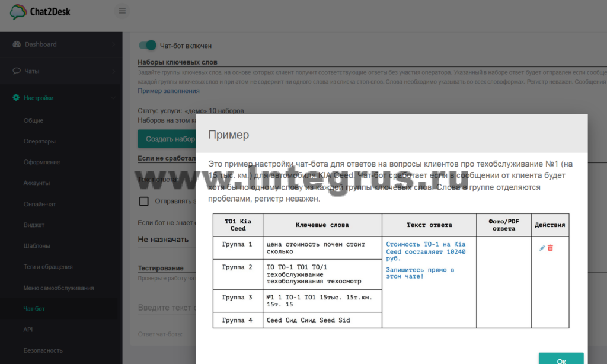Click the Введите текст test input field
607x364 pixels.
167,308
